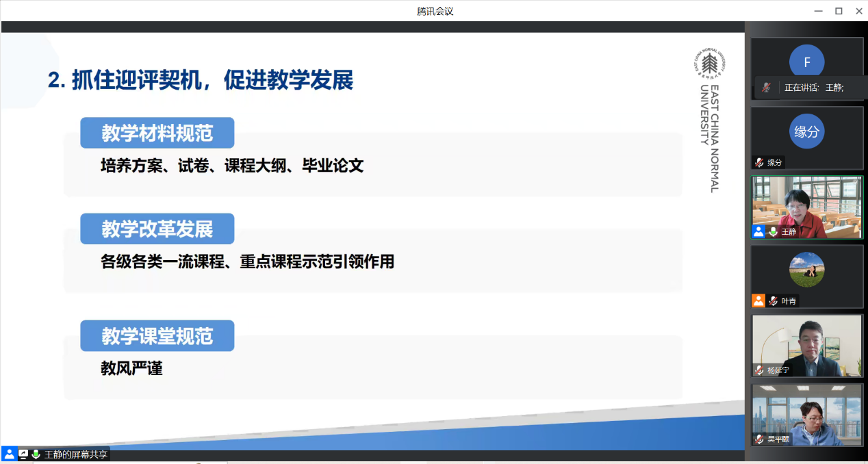Select the 缘分 participant avatar
868x464 pixels.
click(x=806, y=131)
